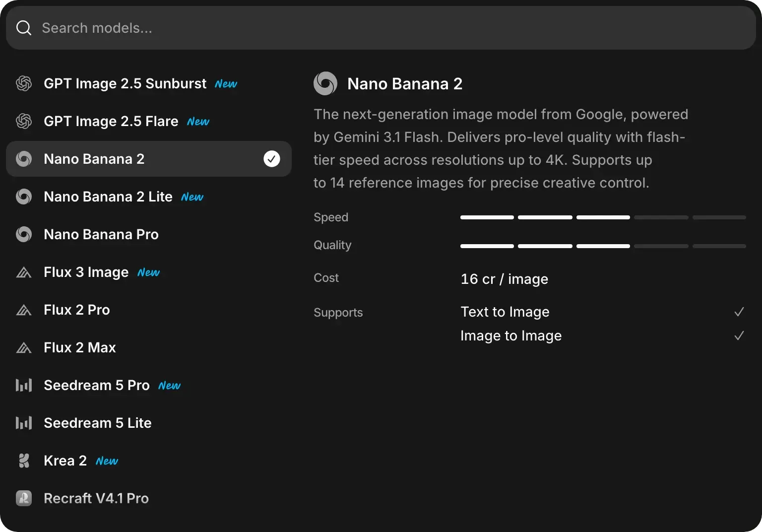Image resolution: width=762 pixels, height=532 pixels.
Task: Choose the Seedream 5 Pro model
Action: [x=149, y=385]
